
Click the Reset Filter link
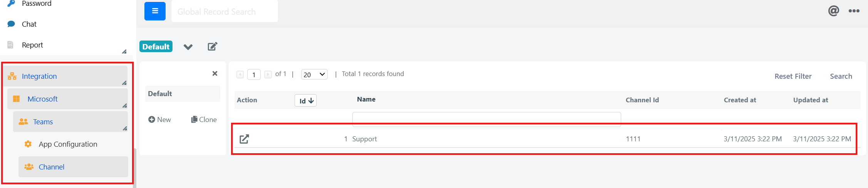point(793,76)
